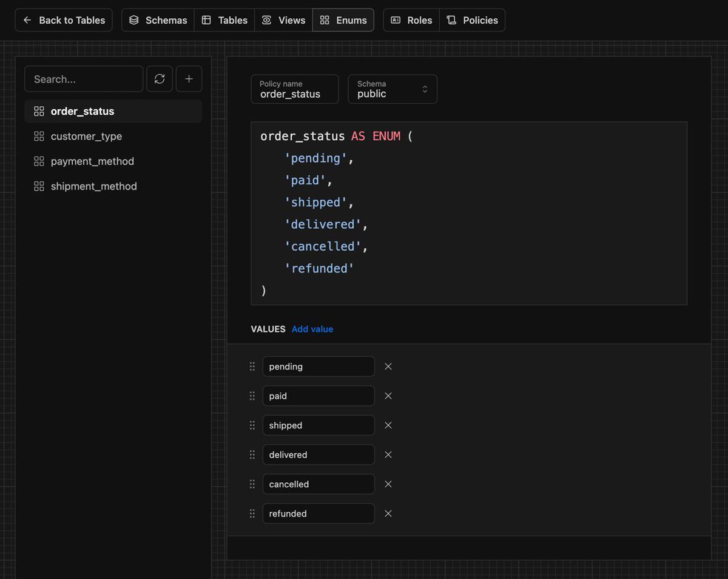Click 'pending' in the enum code

click(315, 158)
